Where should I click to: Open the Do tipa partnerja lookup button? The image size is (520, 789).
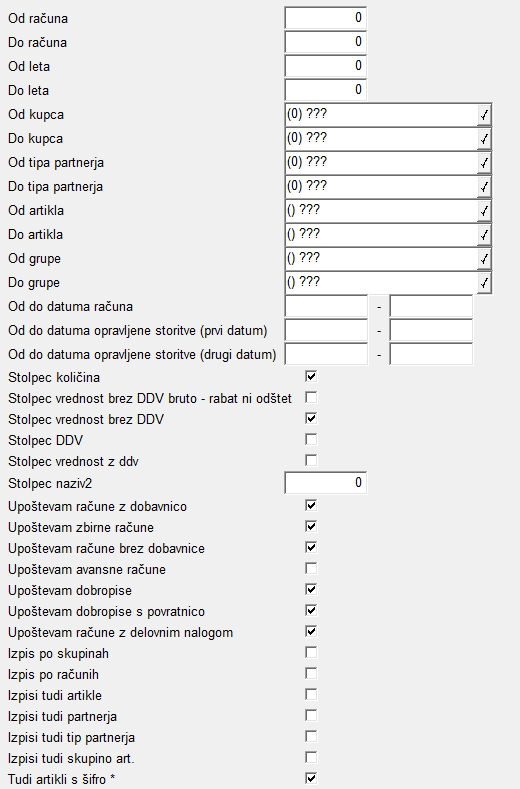click(x=484, y=187)
